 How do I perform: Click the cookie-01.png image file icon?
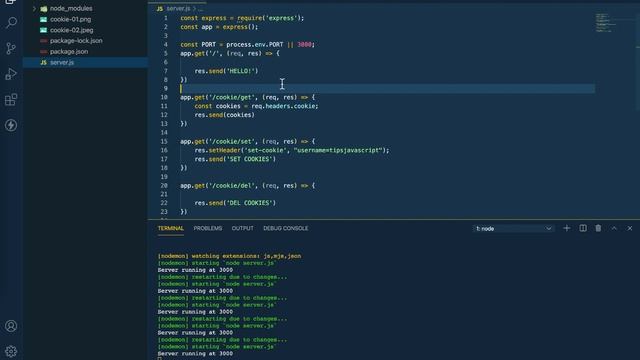click(43, 19)
